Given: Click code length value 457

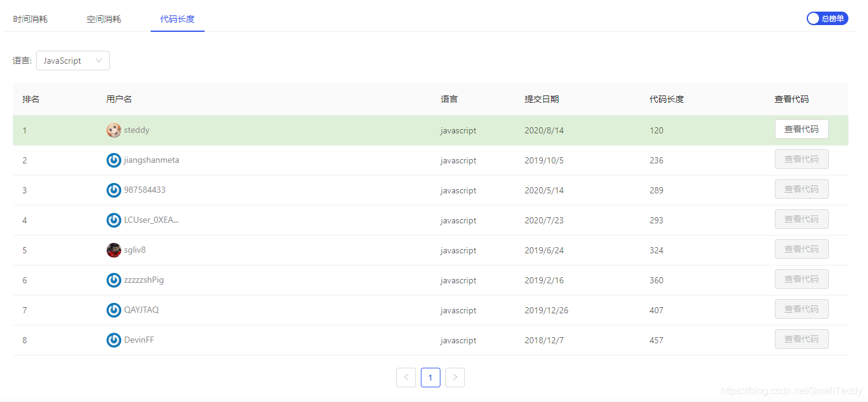Looking at the screenshot, I should [657, 341].
